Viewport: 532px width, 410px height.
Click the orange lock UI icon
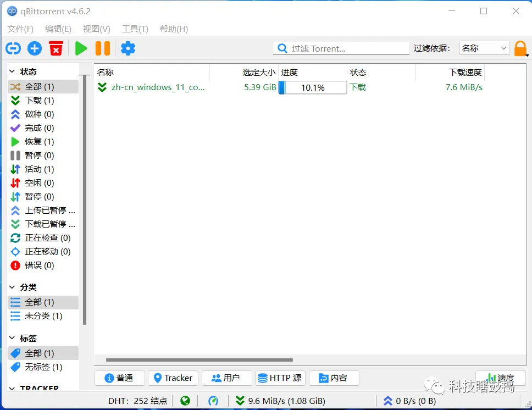coord(520,48)
